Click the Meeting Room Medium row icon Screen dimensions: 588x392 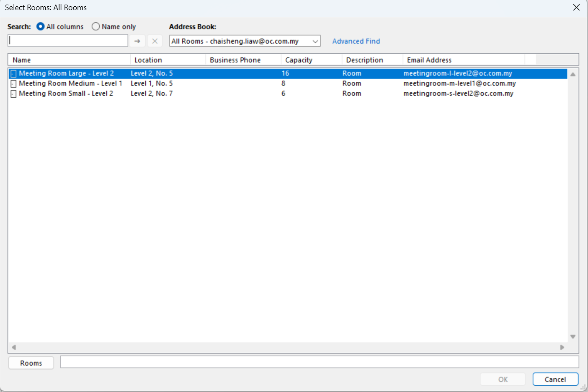click(13, 84)
